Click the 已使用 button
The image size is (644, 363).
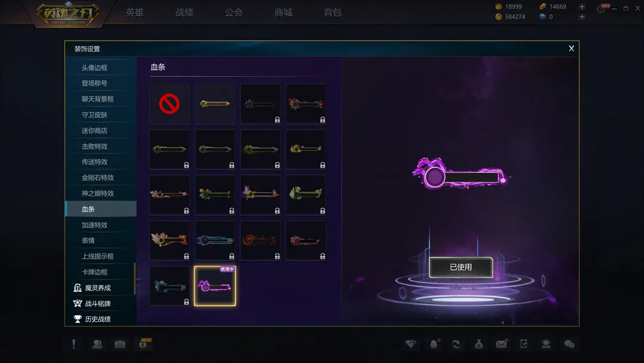pos(461,267)
